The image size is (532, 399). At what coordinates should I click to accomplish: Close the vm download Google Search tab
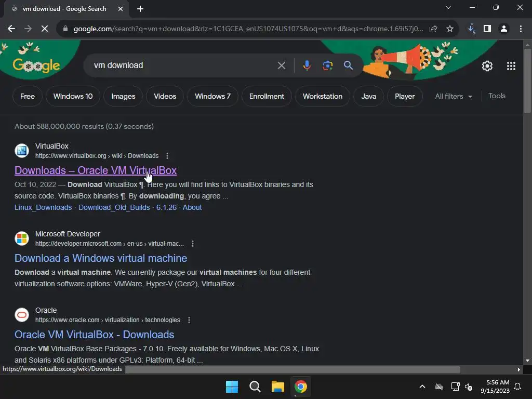click(x=121, y=9)
